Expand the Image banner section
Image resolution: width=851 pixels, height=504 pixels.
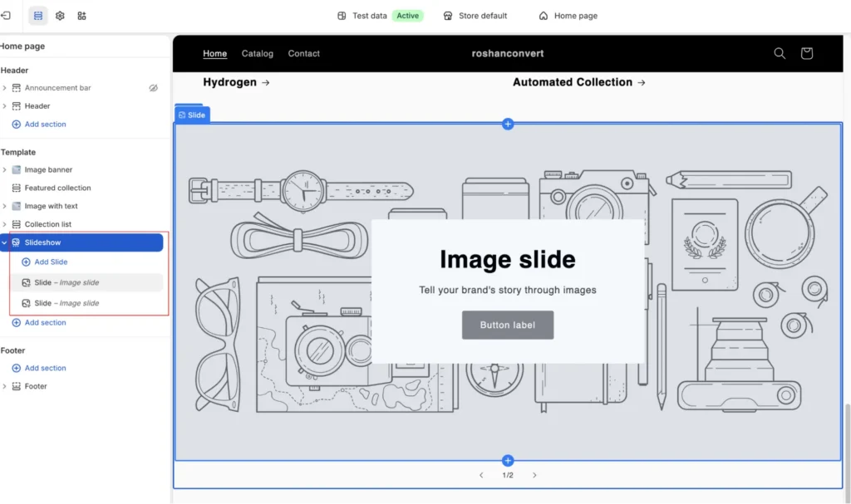click(4, 170)
